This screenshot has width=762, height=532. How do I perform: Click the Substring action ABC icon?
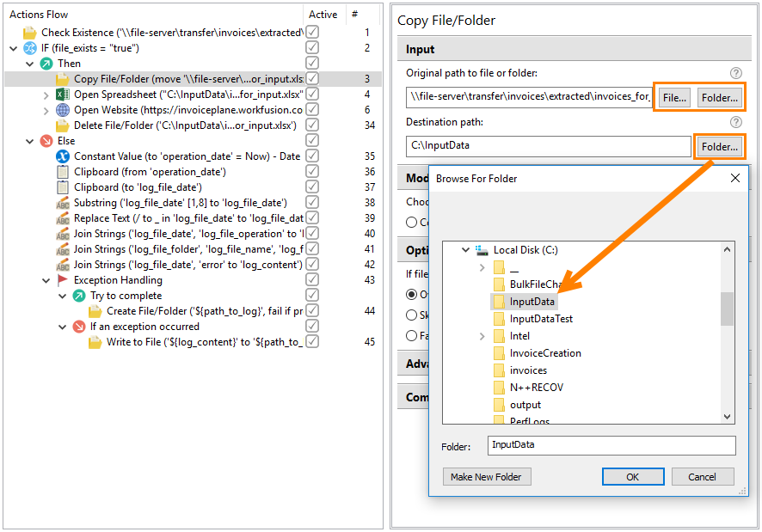click(62, 203)
